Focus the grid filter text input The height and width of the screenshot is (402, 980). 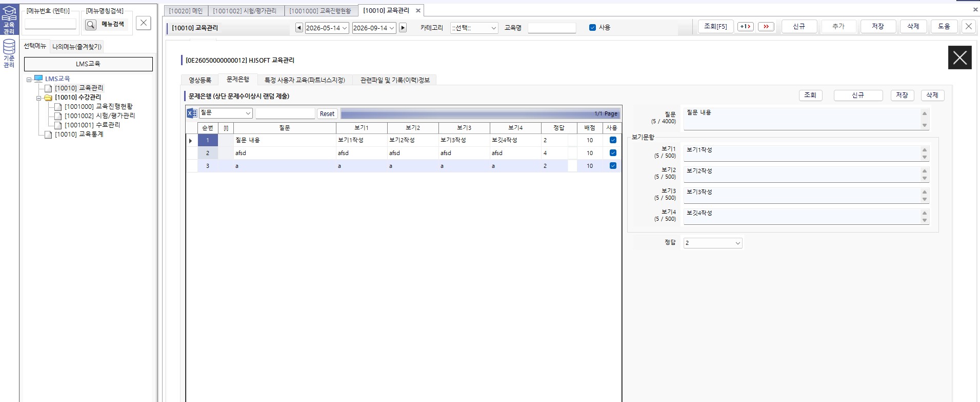pyautogui.click(x=285, y=113)
